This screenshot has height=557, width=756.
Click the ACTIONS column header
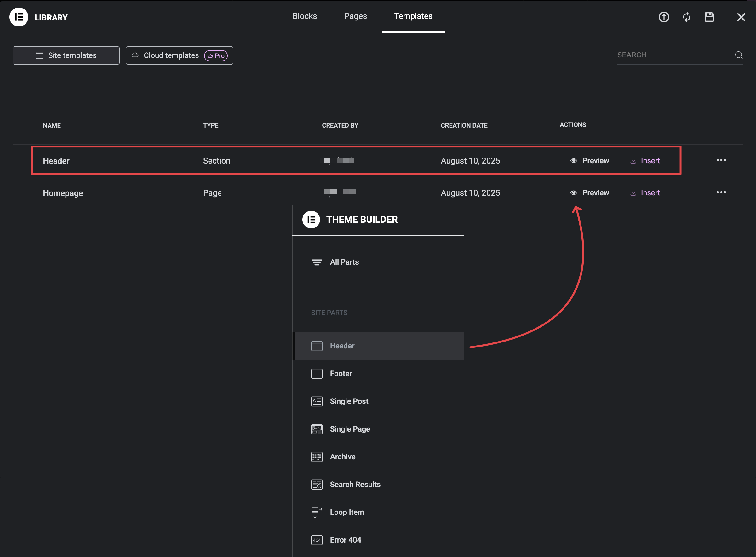click(x=573, y=125)
